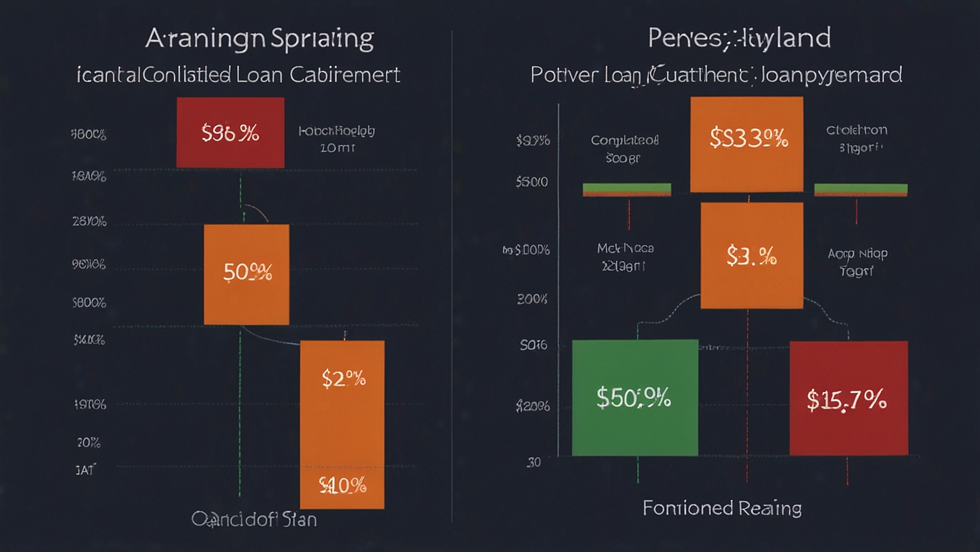Click the Penes;Hiyland heading
Viewport: 980px width, 552px height.
pyautogui.click(x=739, y=38)
